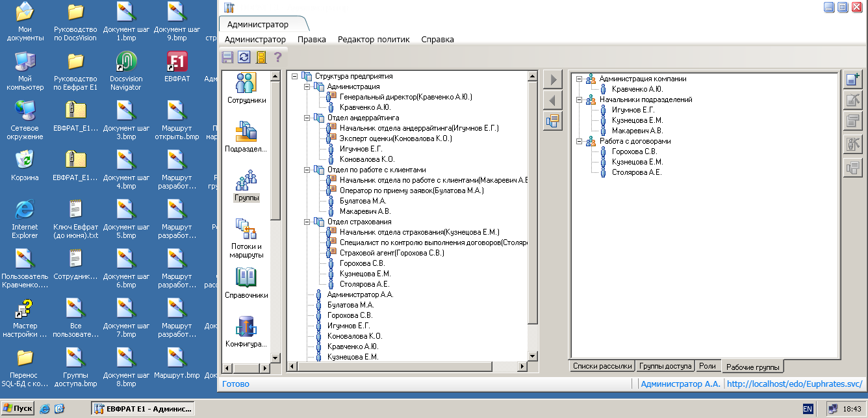Collapse the Администрация компании group
The width and height of the screenshot is (868, 418).
579,79
